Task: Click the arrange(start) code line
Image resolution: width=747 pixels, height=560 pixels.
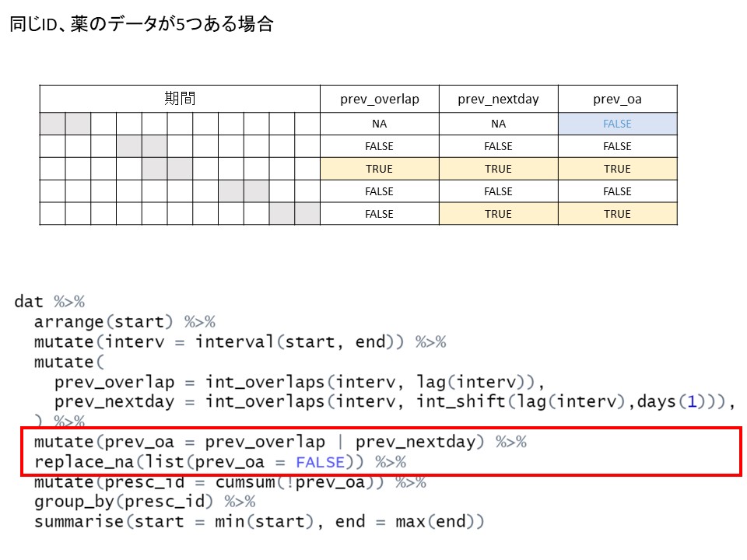Action: point(124,321)
